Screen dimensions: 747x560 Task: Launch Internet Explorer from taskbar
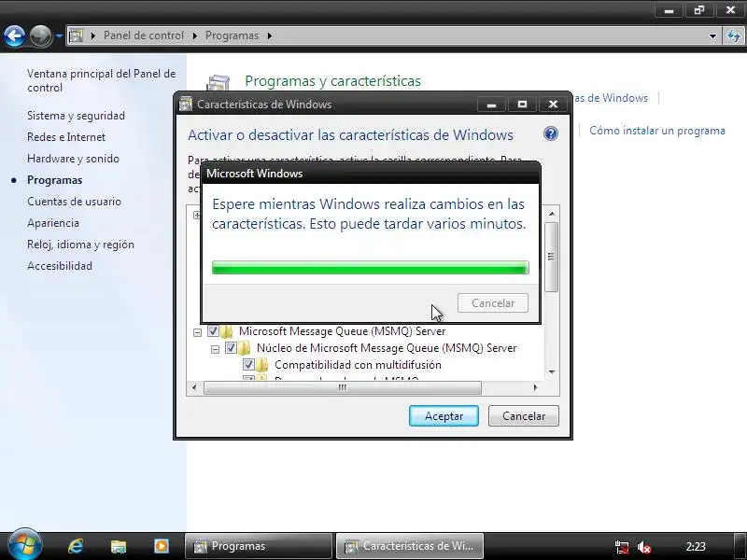[76, 546]
